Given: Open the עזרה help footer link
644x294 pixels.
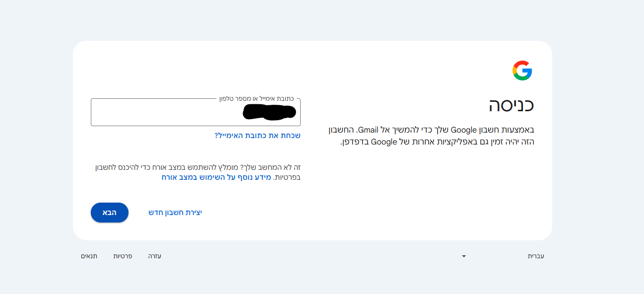Looking at the screenshot, I should (154, 256).
